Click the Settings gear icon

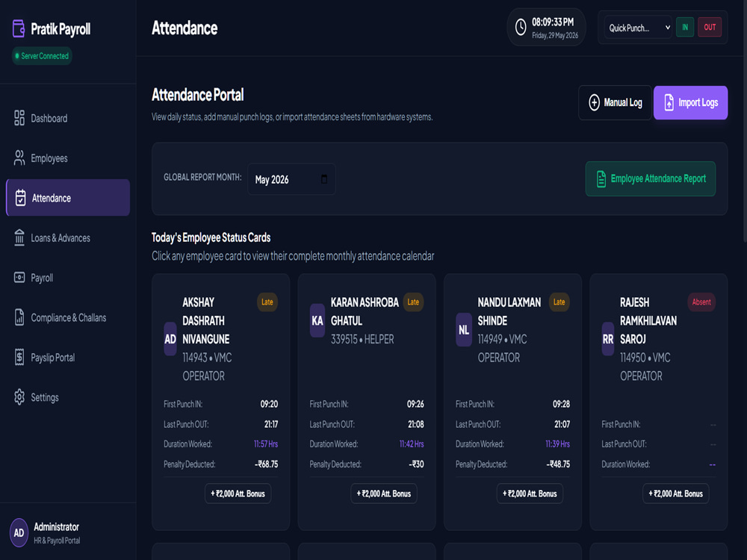click(19, 396)
